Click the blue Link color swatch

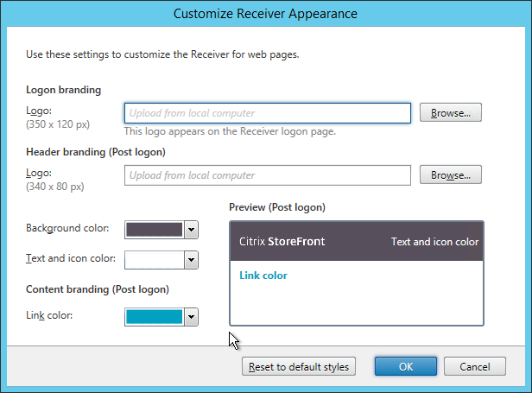(155, 317)
